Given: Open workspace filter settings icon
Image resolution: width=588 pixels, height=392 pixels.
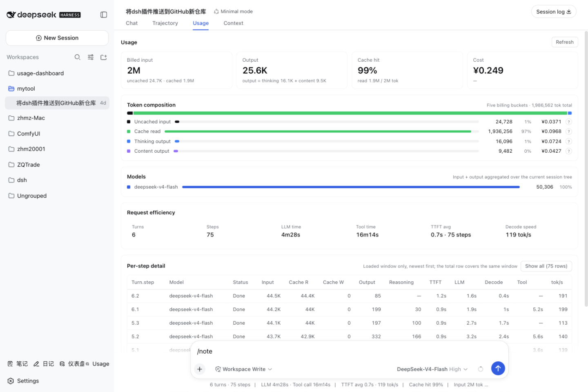Looking at the screenshot, I should 91,57.
